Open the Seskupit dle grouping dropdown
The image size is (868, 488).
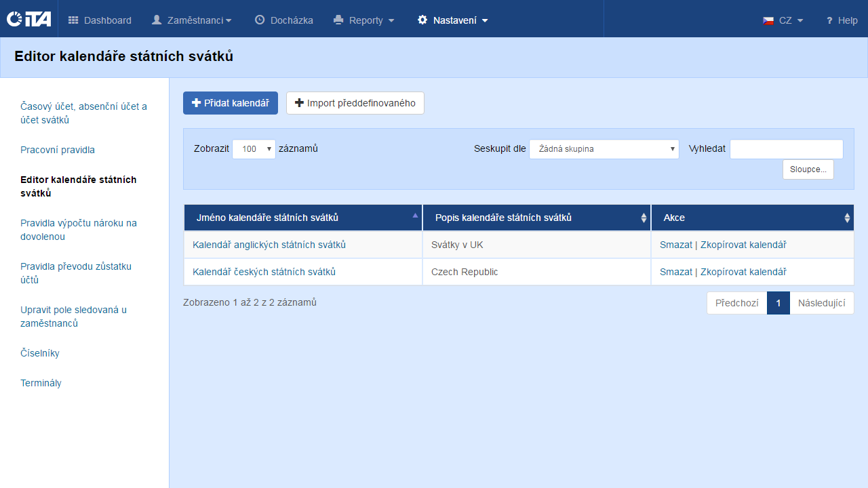(x=604, y=149)
